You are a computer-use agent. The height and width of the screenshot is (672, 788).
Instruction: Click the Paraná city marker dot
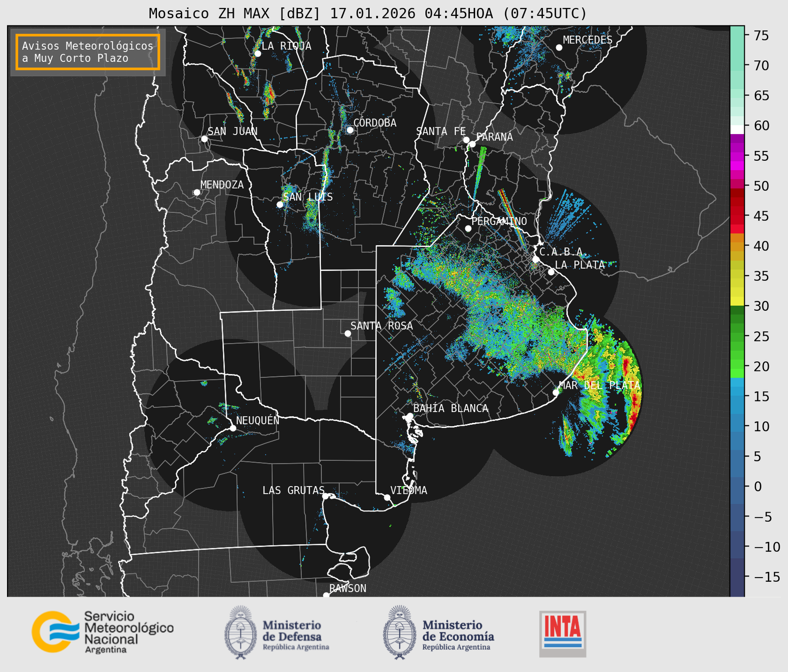472,144
